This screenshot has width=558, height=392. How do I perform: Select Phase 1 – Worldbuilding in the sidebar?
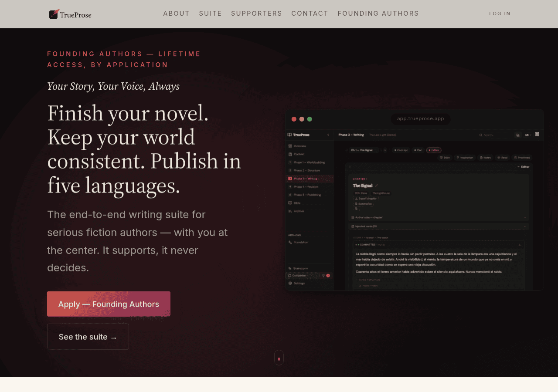tap(309, 162)
